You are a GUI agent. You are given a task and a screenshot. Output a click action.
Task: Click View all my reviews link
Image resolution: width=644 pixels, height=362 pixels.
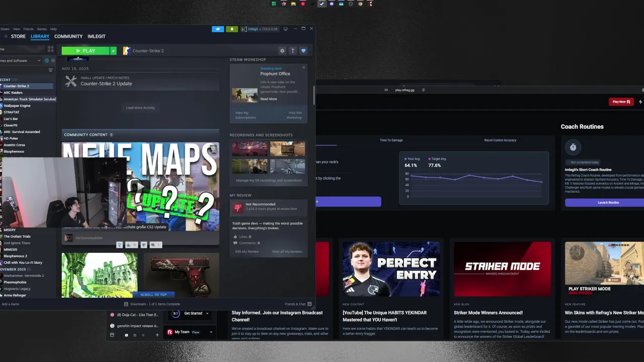pos(287,251)
